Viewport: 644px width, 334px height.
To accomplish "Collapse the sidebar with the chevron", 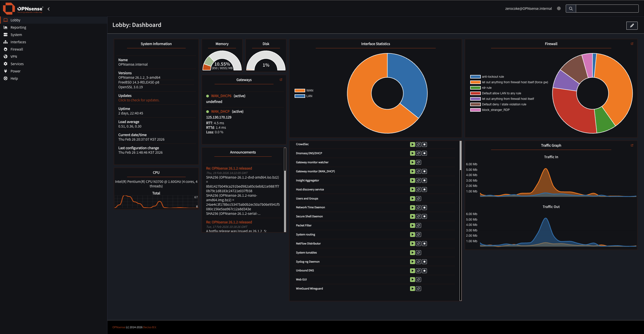I will tap(49, 9).
